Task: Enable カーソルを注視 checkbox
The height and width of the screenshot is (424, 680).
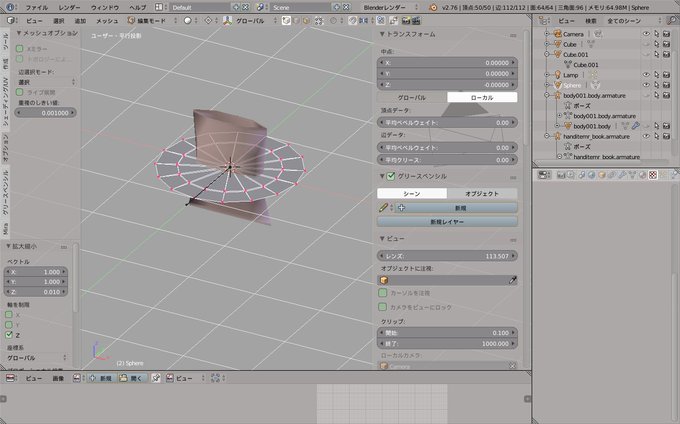Action: [x=382, y=293]
